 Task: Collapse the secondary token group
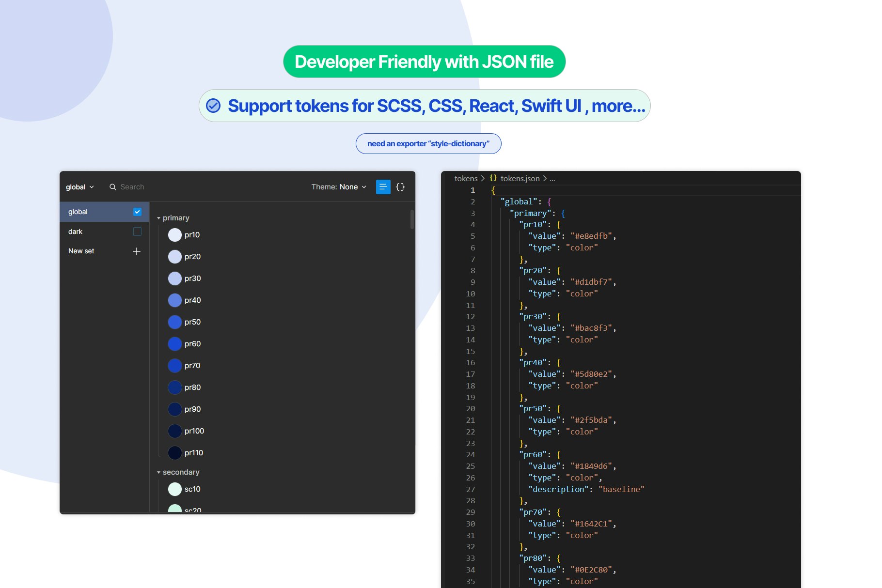[158, 473]
